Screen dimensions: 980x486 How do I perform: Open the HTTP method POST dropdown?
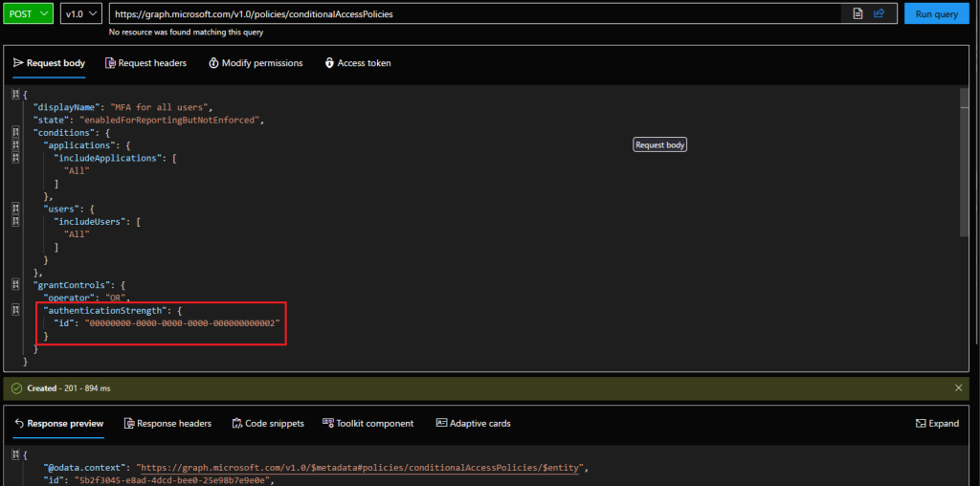click(29, 14)
